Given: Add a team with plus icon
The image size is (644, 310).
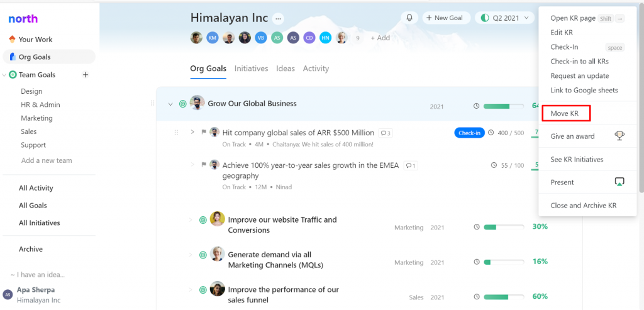Looking at the screenshot, I should tap(86, 75).
